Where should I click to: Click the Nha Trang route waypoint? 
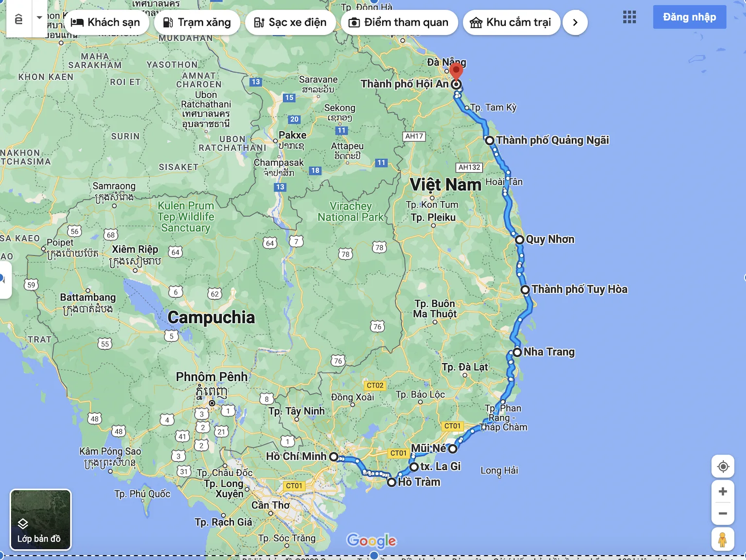coord(517,352)
